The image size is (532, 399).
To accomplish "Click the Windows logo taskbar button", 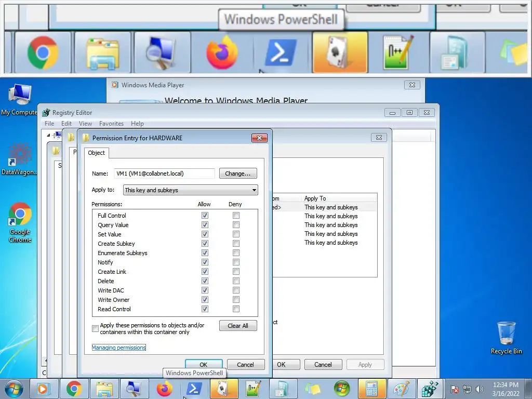I will click(x=342, y=389).
